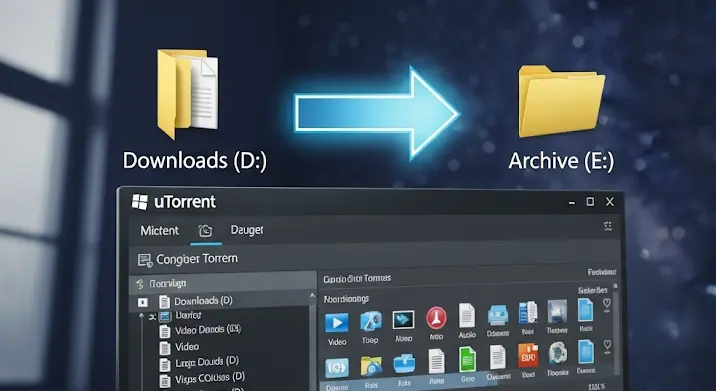Click the light blue printer-like icon

[498, 315]
